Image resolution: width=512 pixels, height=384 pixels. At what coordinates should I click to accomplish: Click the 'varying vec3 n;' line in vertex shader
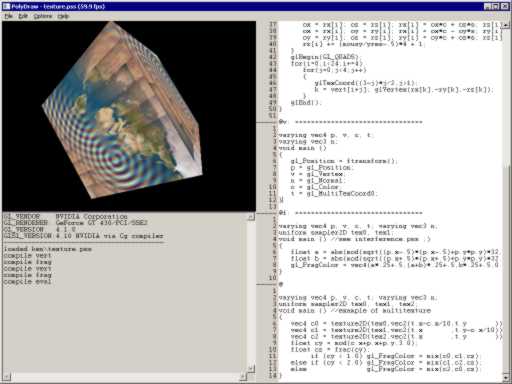point(308,141)
